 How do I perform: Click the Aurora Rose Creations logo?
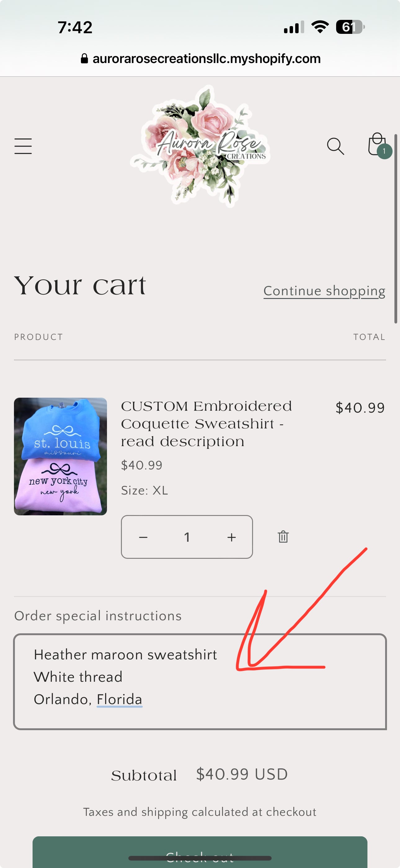(200, 147)
